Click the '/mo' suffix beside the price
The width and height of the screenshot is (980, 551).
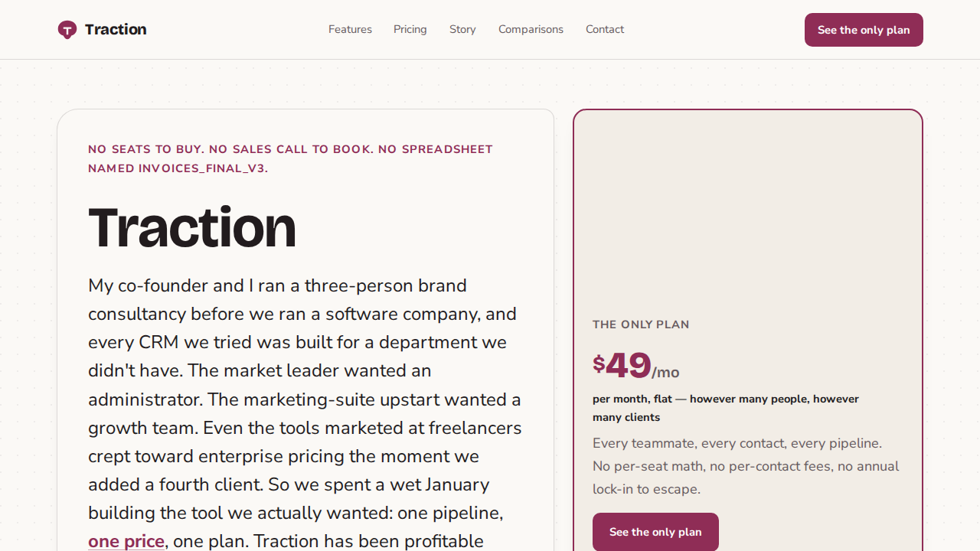coord(665,373)
